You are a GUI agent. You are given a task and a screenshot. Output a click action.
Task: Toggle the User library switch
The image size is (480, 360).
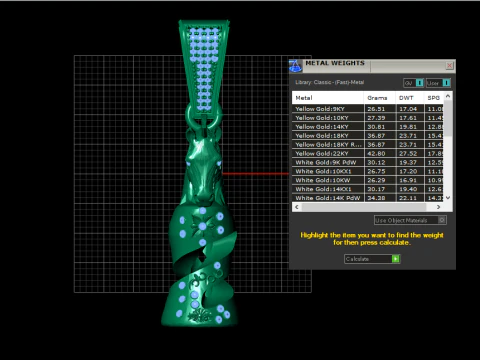[x=438, y=83]
